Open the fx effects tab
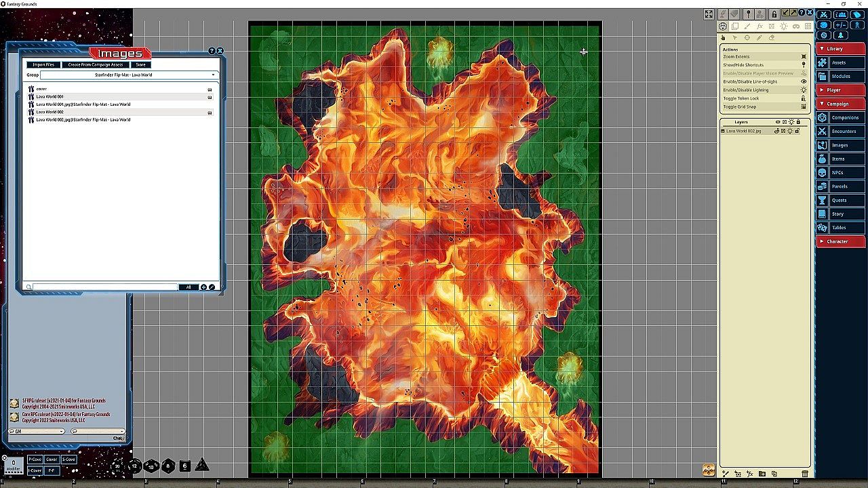Screen dimensions: 868x488 tap(759, 26)
